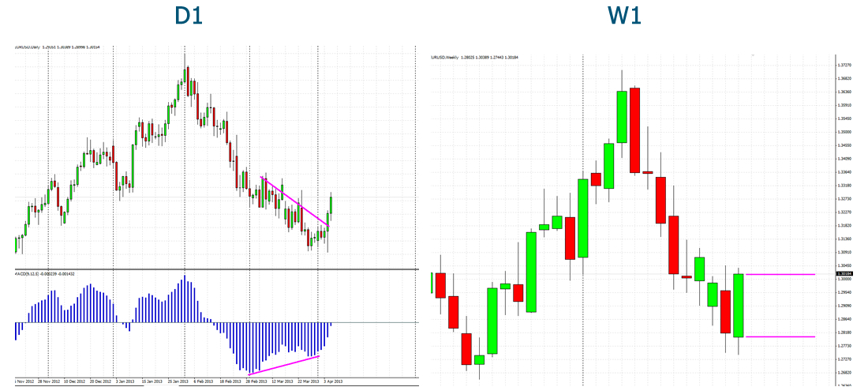Viewport: 868px width, 387px height.
Task: Click the 1.28640 price level on weekly scale
Action: coord(845,319)
